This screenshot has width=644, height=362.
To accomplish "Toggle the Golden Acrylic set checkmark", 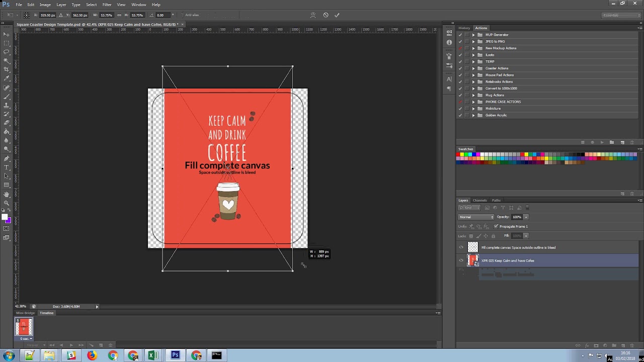I will click(x=460, y=115).
